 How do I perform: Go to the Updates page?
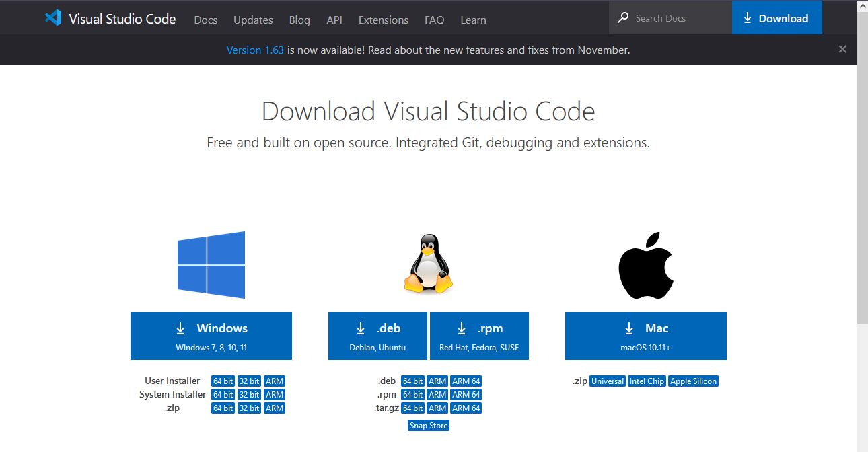click(x=253, y=20)
